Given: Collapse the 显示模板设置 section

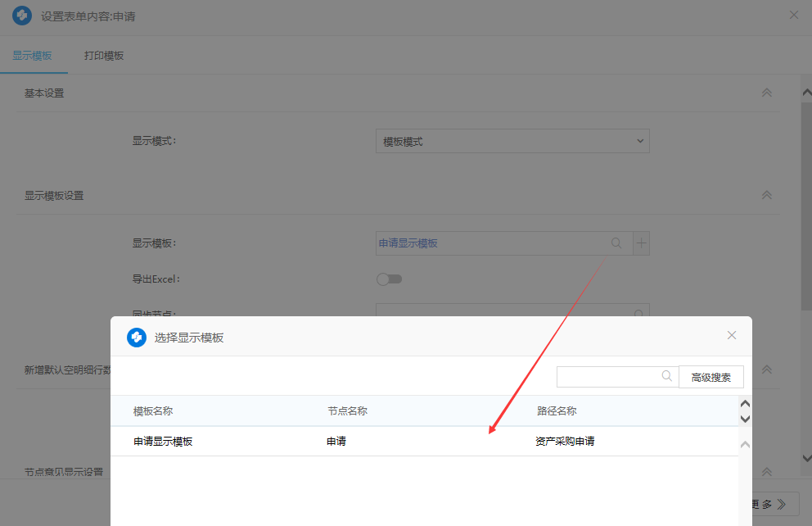Looking at the screenshot, I should [x=767, y=195].
